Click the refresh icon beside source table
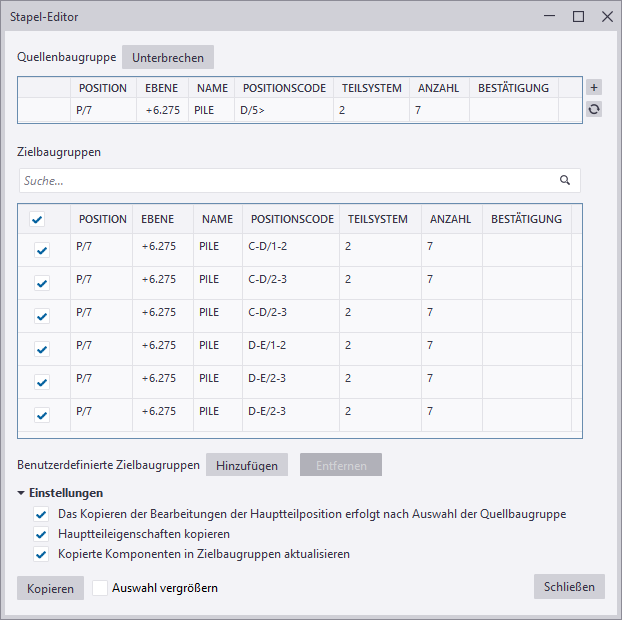Screen dimensions: 622x620 click(x=594, y=110)
